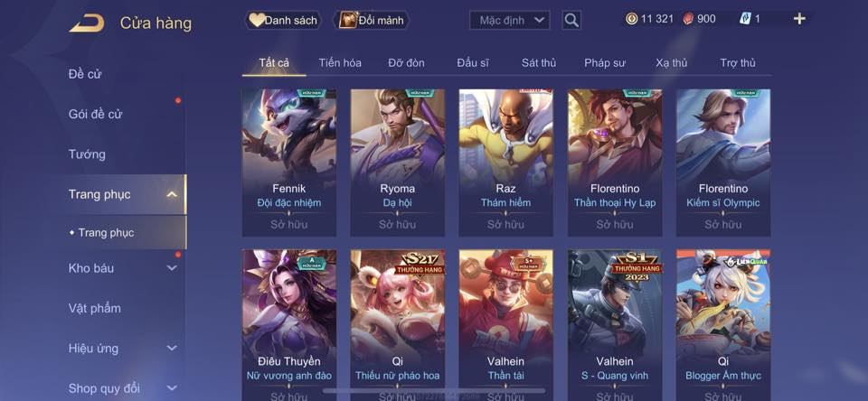Image resolution: width=868 pixels, height=401 pixels.
Task: Click the gold coin balance icon
Action: click(x=631, y=19)
